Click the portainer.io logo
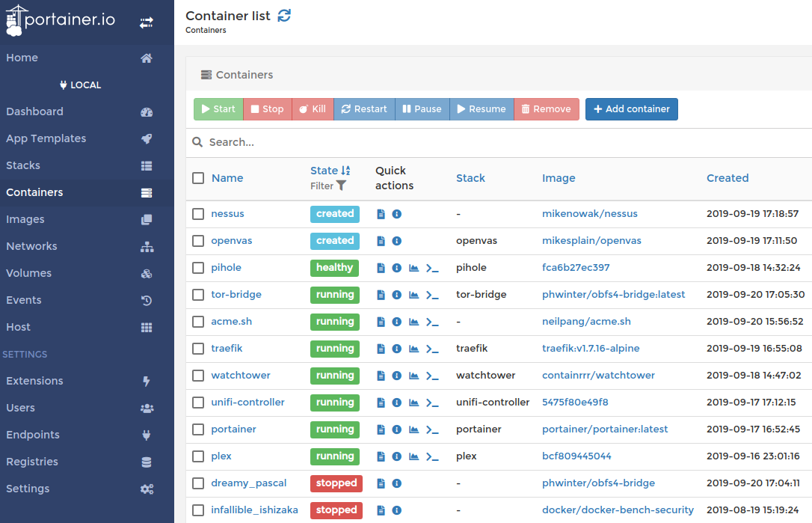The width and height of the screenshot is (812, 523). tap(60, 21)
